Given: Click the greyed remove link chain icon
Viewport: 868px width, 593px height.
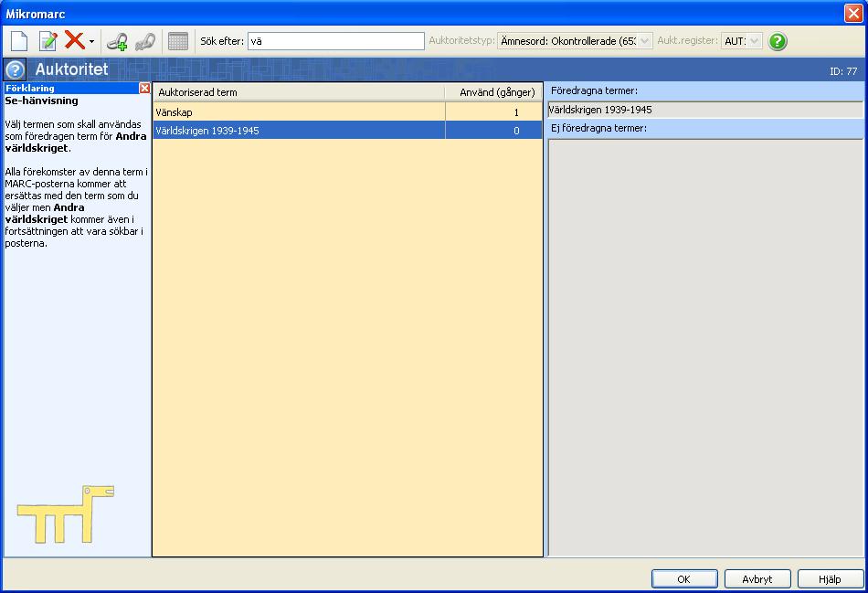Looking at the screenshot, I should click(x=145, y=41).
